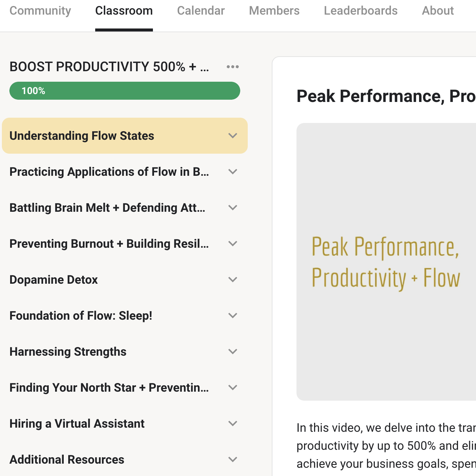This screenshot has width=476, height=476.
Task: Expand the Battling Brain Melt section arrow
Action: pos(233,208)
